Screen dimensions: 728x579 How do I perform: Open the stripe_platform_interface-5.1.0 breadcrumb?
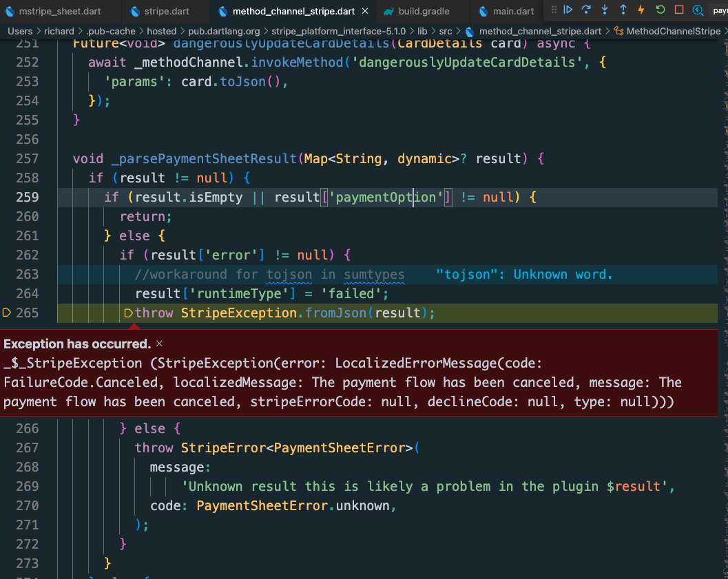click(x=338, y=31)
